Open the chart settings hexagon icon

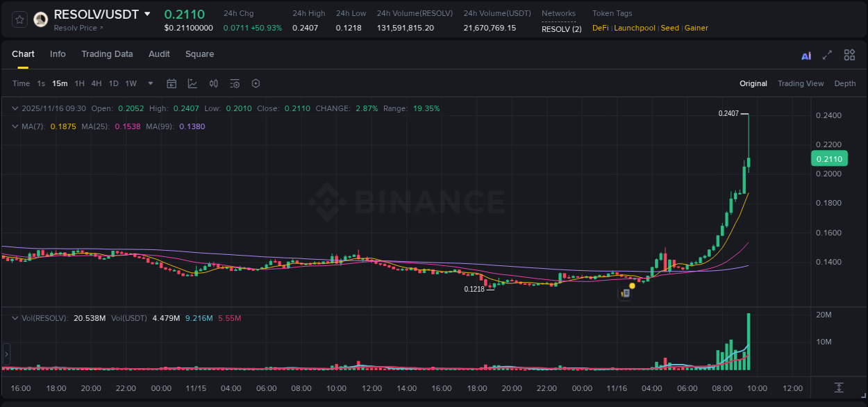[x=256, y=83]
